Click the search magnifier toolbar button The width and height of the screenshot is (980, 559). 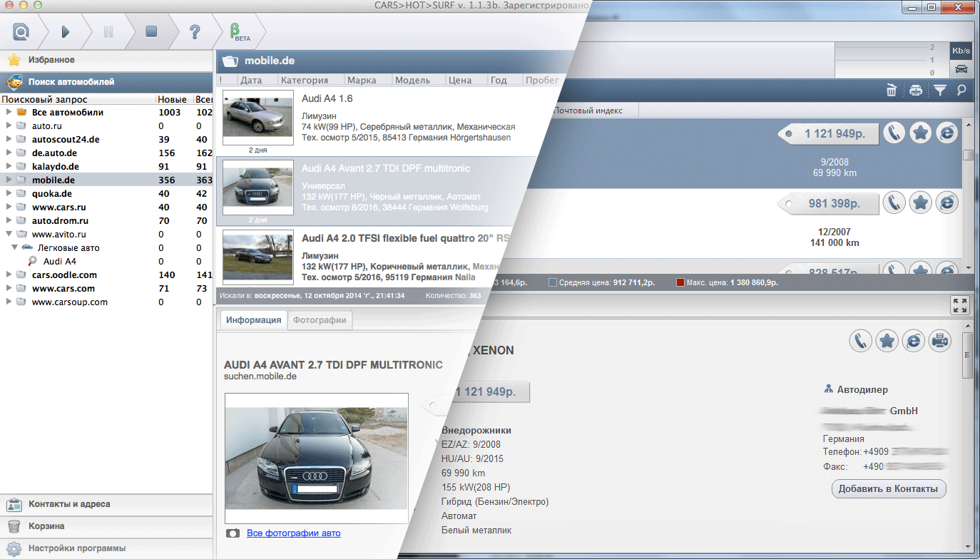21,31
